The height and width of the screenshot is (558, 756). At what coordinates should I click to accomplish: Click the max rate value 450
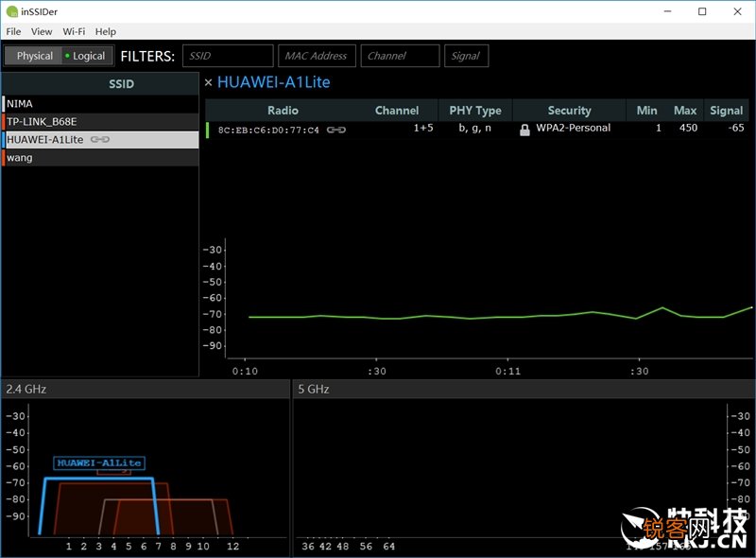click(x=688, y=128)
